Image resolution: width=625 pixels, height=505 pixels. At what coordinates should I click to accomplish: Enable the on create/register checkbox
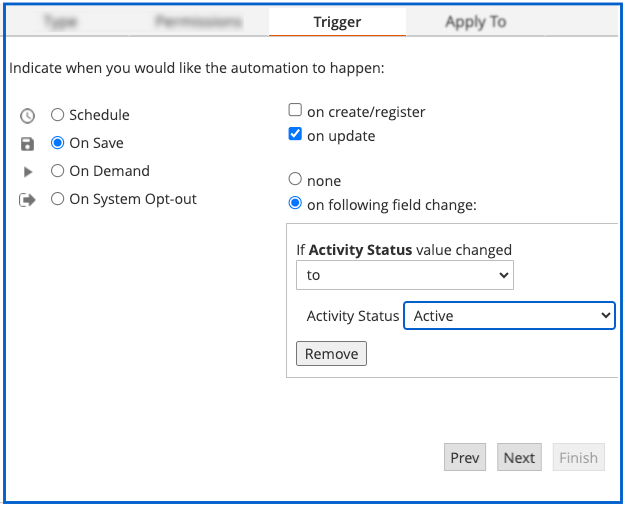point(295,111)
